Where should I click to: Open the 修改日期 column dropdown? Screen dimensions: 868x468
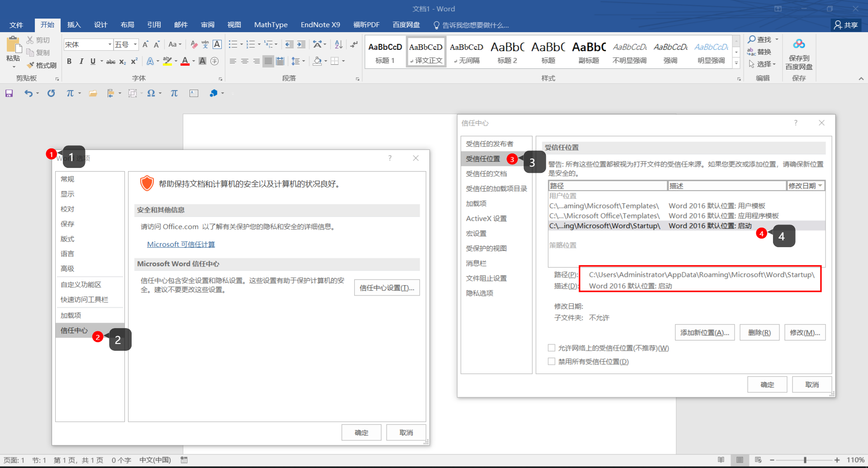pos(820,186)
